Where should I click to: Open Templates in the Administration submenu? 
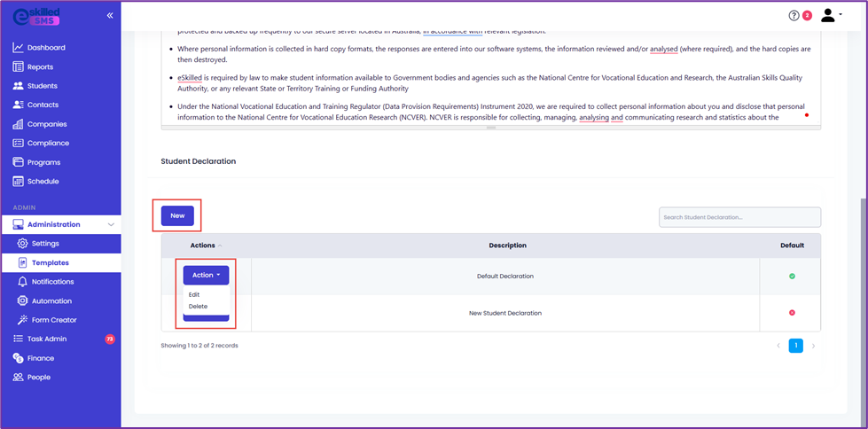(51, 263)
